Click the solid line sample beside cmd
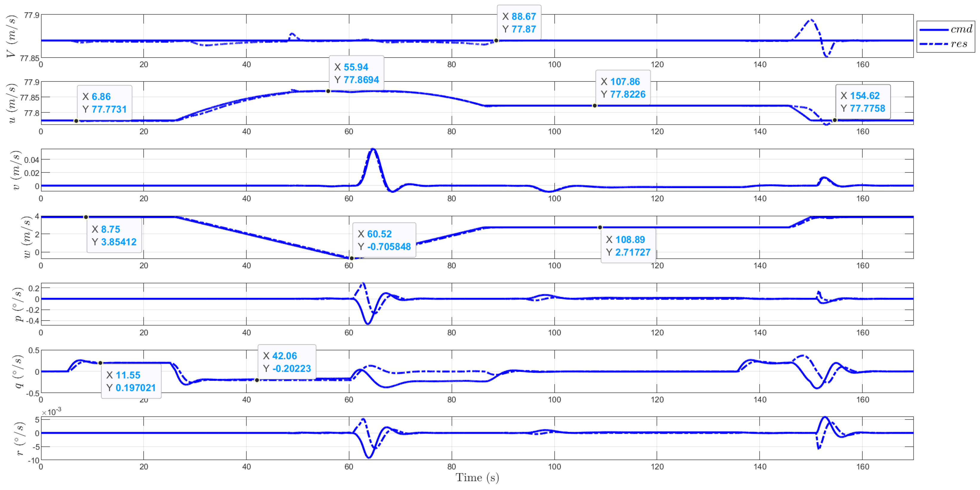This screenshot has width=980, height=490. [x=934, y=30]
